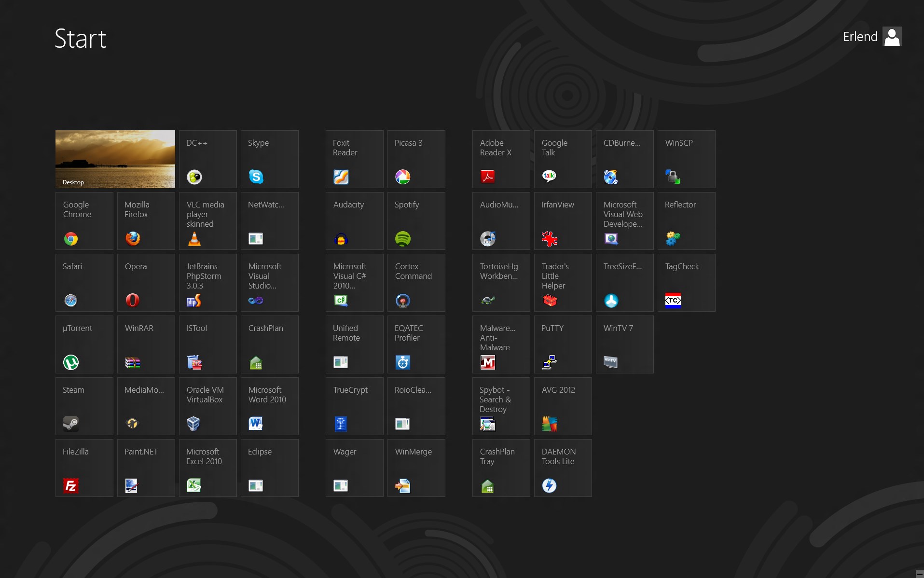Launch AVG 2012 icon
This screenshot has width=924, height=578.
pyautogui.click(x=550, y=424)
